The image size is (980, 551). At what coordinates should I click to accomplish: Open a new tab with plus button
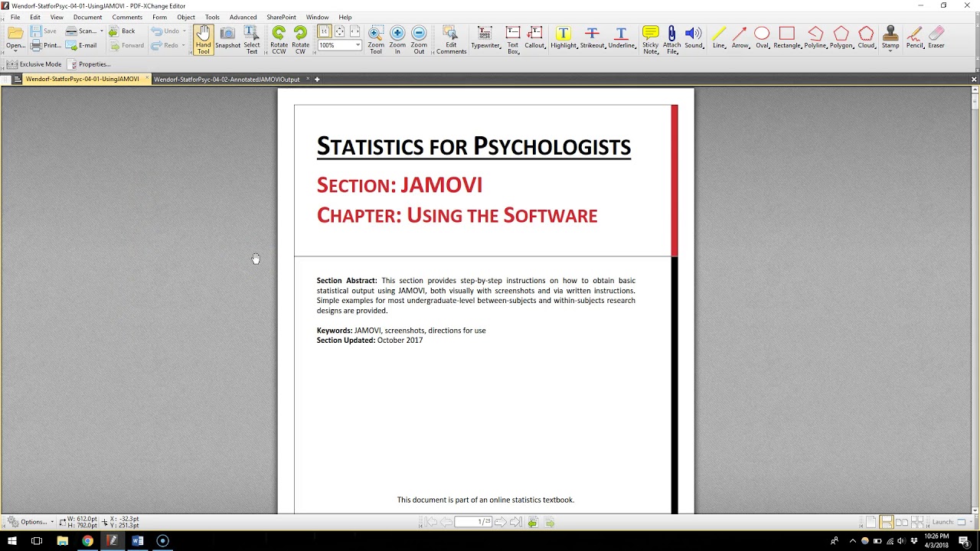(x=317, y=79)
